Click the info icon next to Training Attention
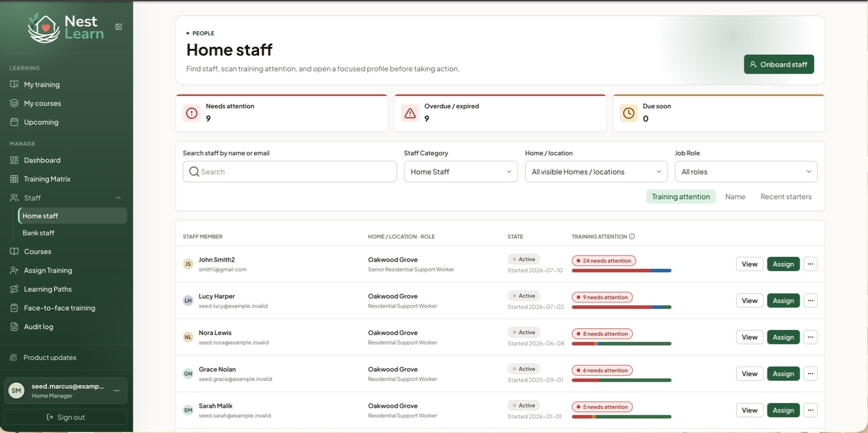This screenshot has width=868, height=433. 632,237
